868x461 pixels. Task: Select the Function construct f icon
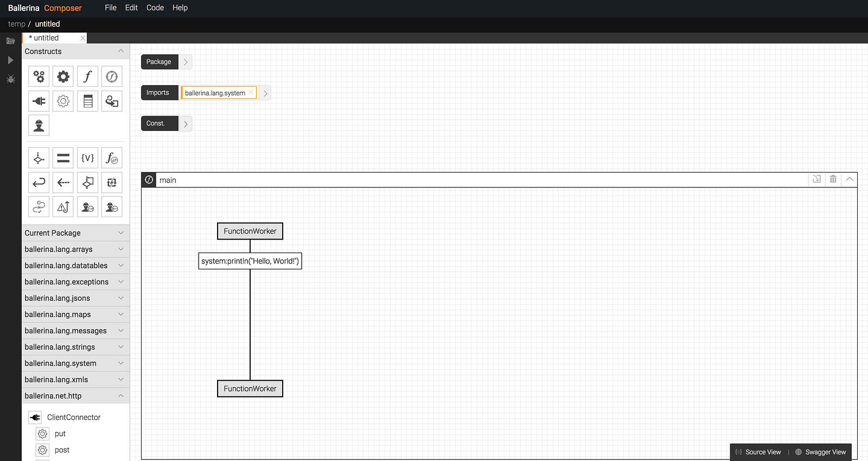(x=88, y=77)
